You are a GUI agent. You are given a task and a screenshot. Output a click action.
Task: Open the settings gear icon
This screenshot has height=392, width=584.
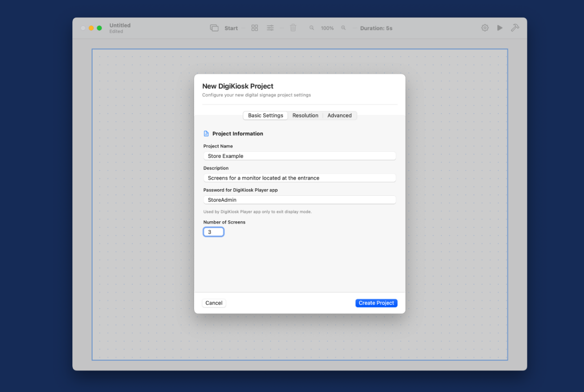point(485,28)
